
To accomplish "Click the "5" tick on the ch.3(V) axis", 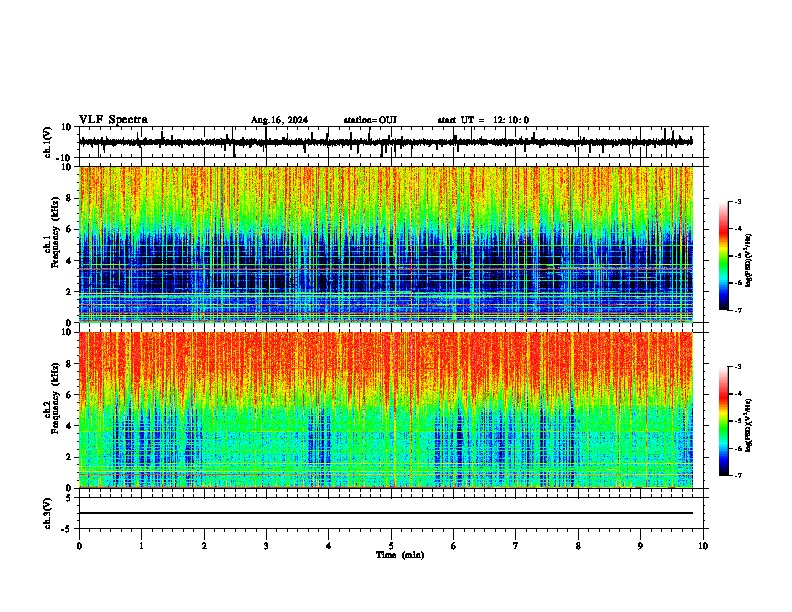I will [69, 498].
